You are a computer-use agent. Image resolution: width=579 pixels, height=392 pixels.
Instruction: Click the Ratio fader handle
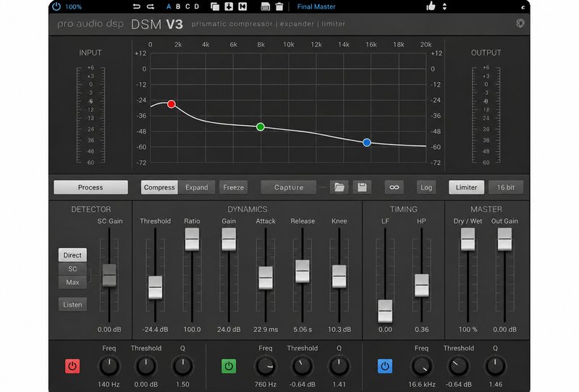tap(192, 239)
